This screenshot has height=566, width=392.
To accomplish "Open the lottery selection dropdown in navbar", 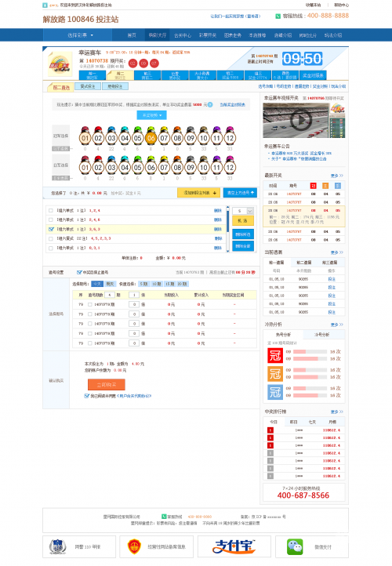I will (80, 35).
